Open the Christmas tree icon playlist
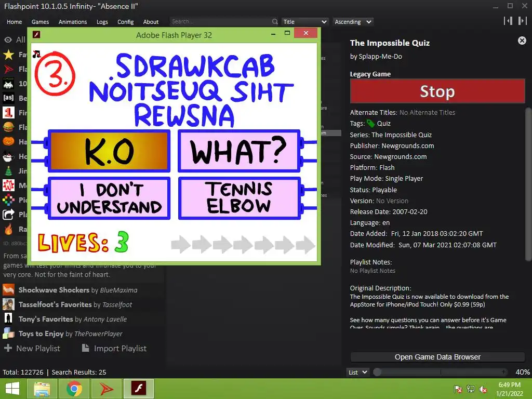 [8, 170]
